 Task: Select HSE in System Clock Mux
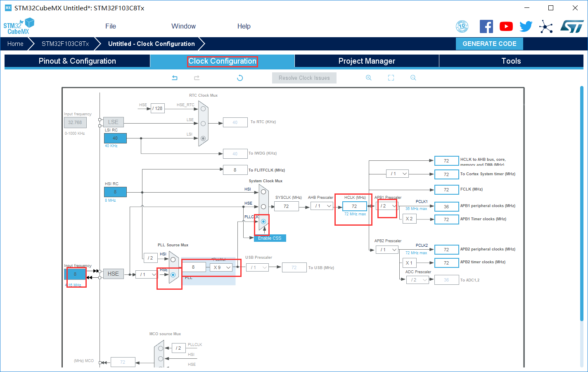263,207
